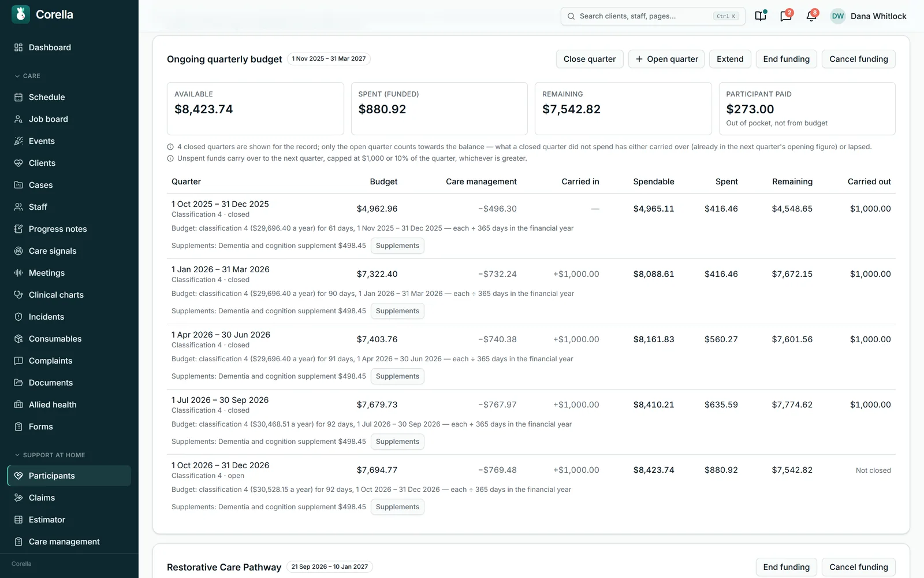Click the Care signals target icon

(x=18, y=251)
